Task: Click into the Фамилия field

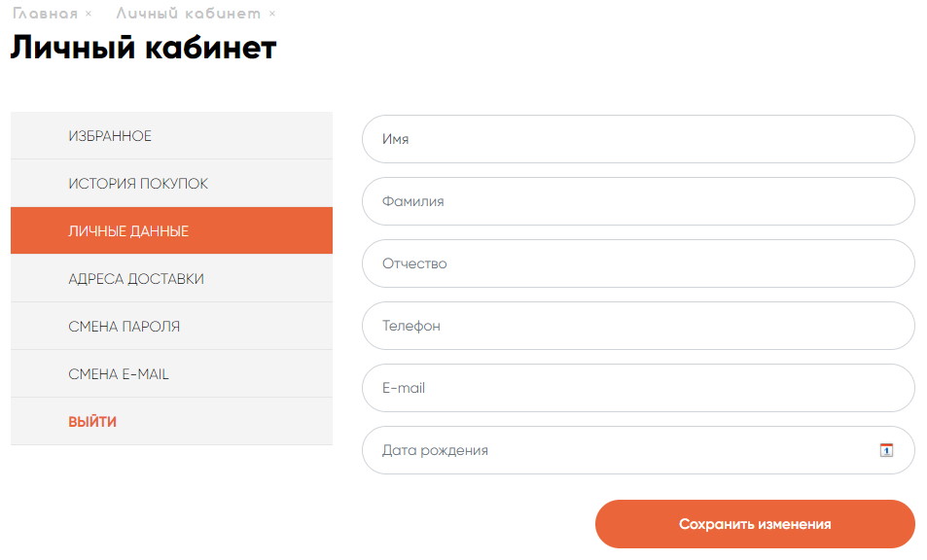Action: pyautogui.click(x=638, y=201)
